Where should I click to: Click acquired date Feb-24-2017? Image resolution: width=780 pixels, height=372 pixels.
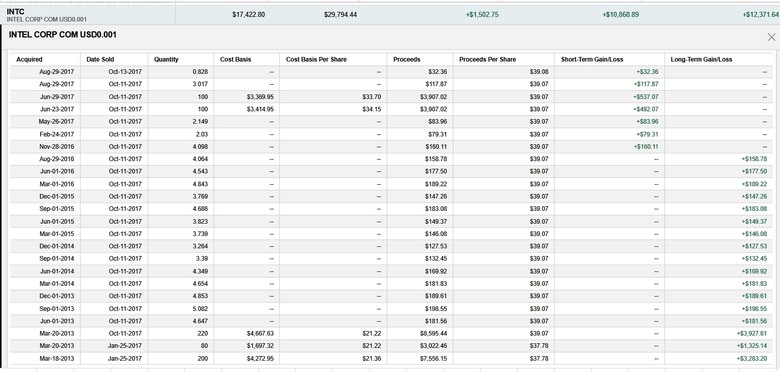point(57,134)
